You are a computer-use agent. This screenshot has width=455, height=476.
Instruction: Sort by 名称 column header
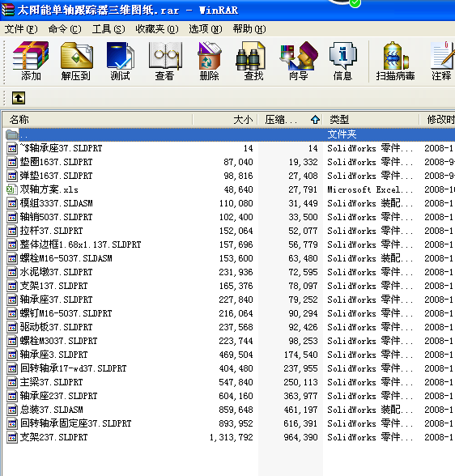point(97,119)
